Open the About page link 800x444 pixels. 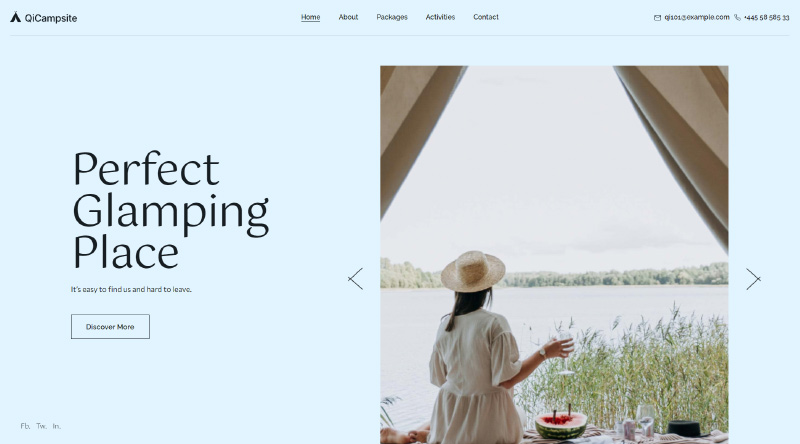[348, 17]
